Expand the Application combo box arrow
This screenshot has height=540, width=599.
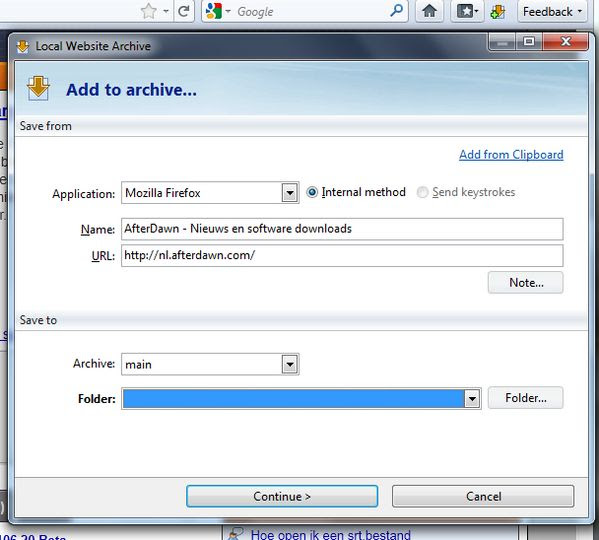click(290, 193)
